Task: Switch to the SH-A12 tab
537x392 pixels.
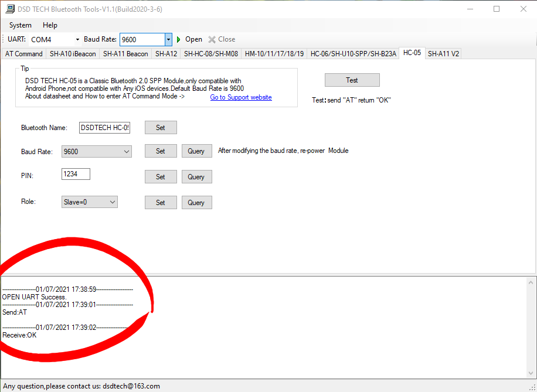Action: click(x=166, y=54)
